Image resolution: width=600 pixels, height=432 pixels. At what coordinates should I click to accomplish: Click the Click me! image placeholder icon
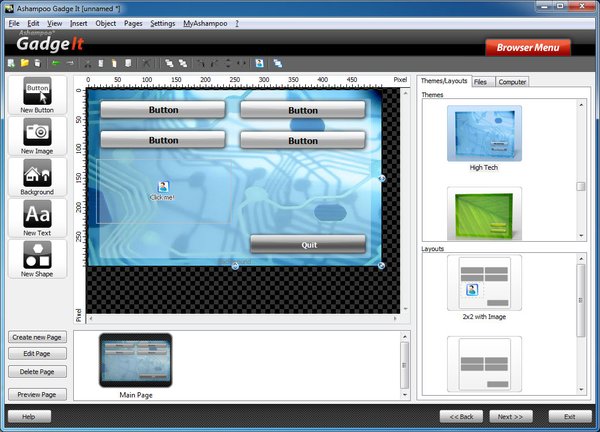pyautogui.click(x=162, y=187)
